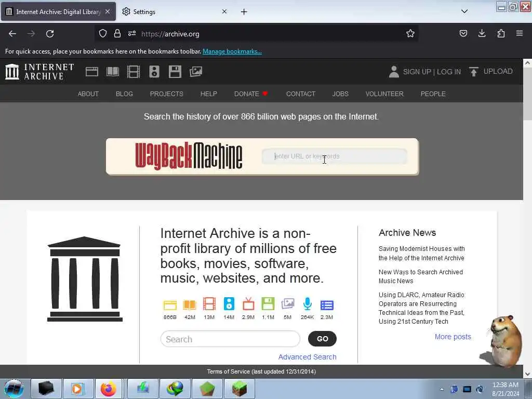532x399 pixels.
Task: Open the Audio speaker icon in header
Action: [x=154, y=72]
